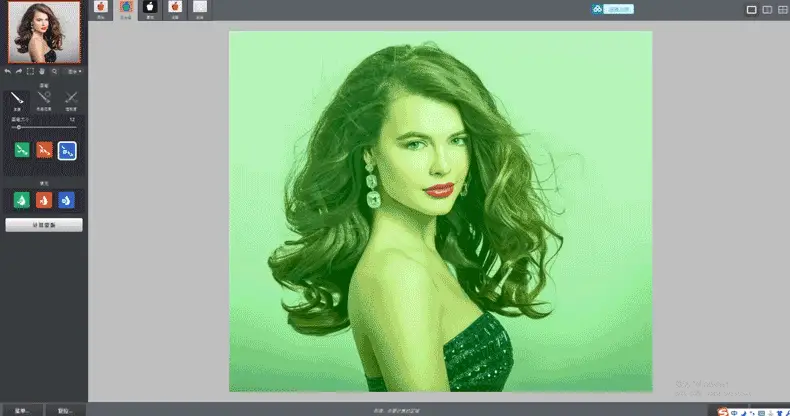
Task: Click the undo arrow icon
Action: pos(8,72)
